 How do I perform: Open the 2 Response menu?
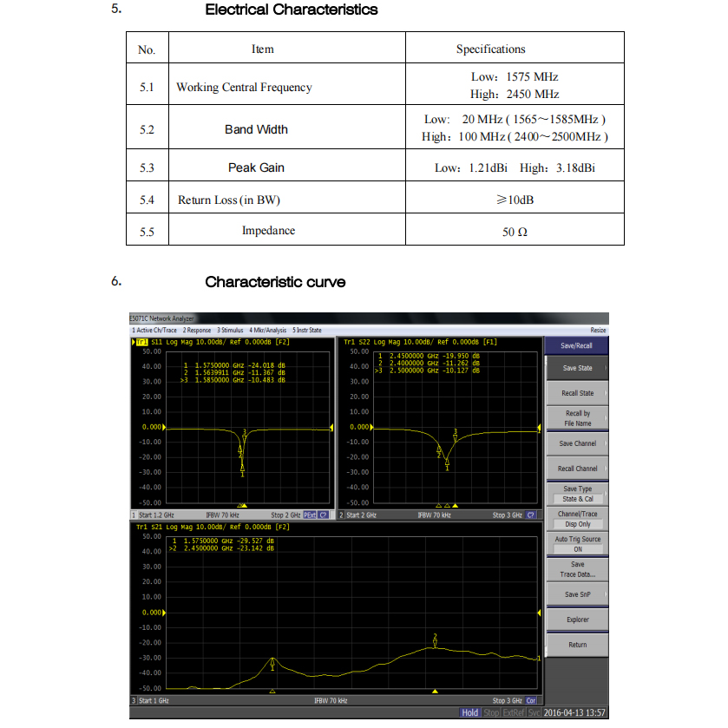197,330
